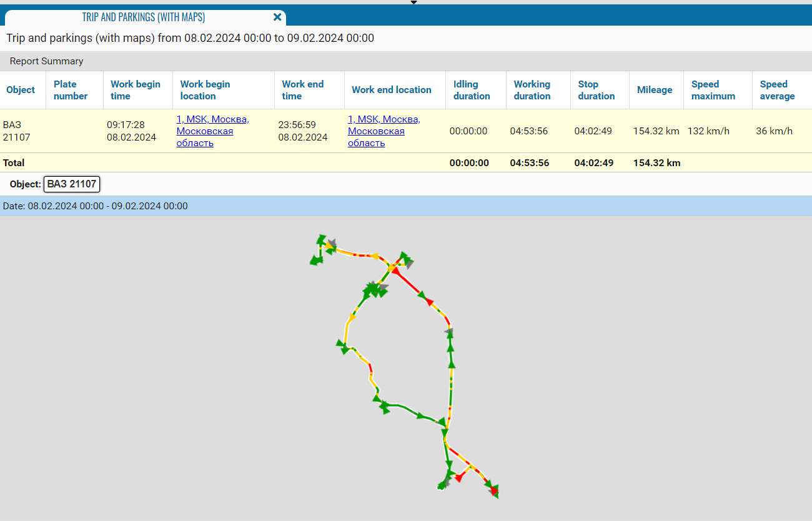812x521 pixels.
Task: Click the ВАЗ 21107 object button
Action: point(72,184)
